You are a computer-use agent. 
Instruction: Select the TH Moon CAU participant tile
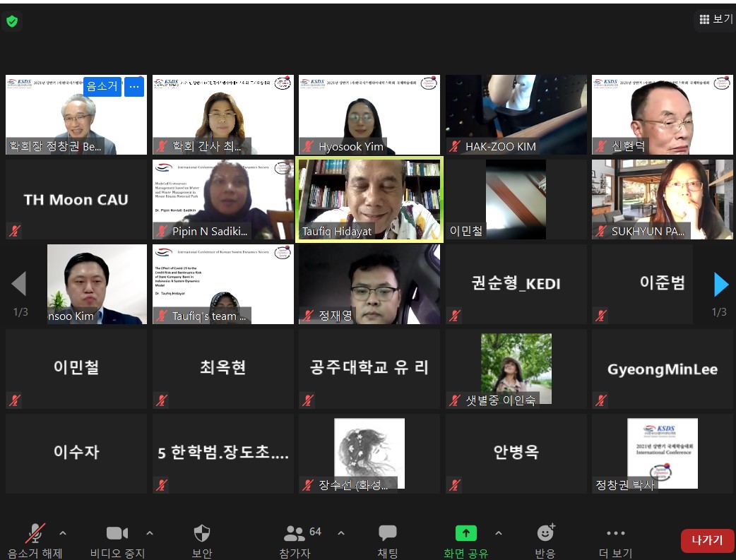click(76, 199)
